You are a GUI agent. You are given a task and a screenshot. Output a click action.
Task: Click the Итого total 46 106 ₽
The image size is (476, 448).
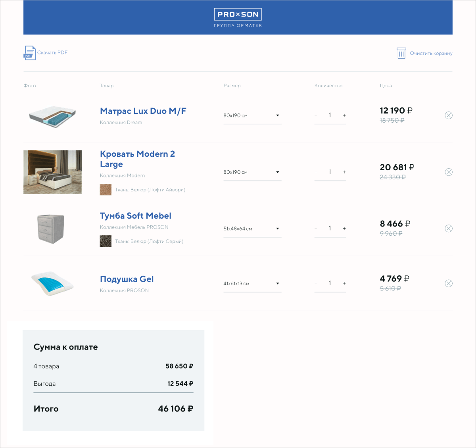tap(176, 409)
